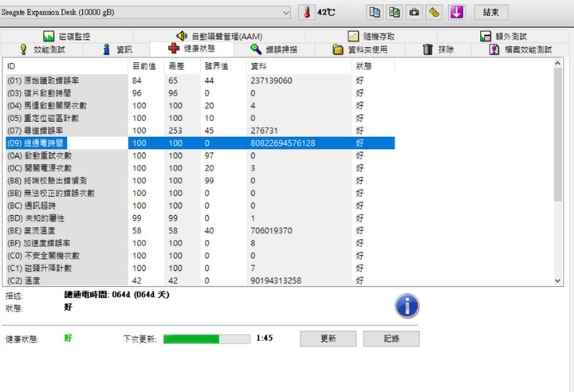574x392 pixels.
Task: Select row (BE) 氣流溫度
Action: [200, 230]
